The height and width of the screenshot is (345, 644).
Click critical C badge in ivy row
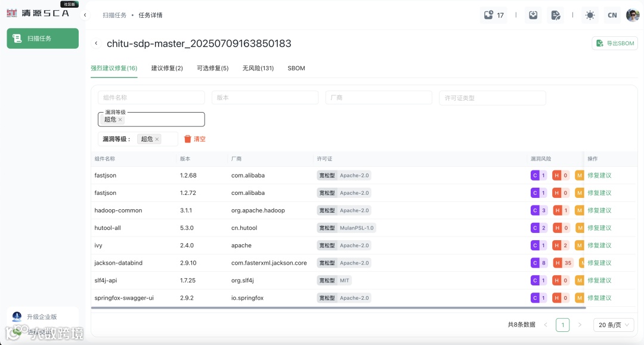point(539,245)
